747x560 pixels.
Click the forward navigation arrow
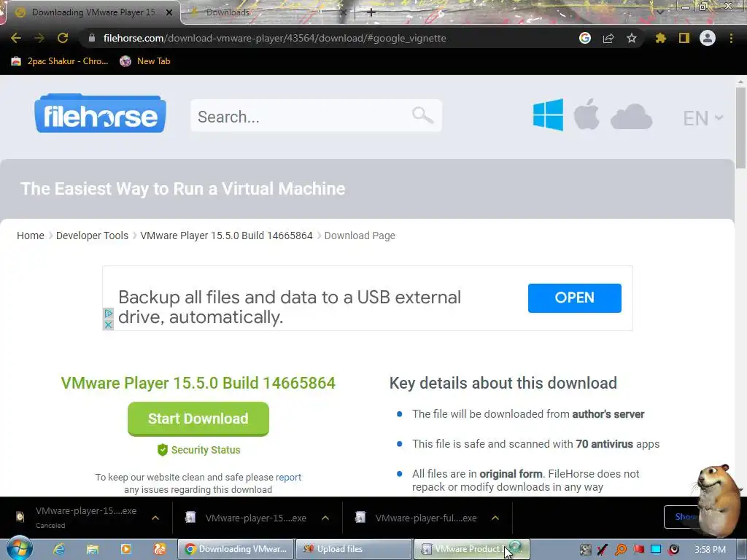point(39,38)
